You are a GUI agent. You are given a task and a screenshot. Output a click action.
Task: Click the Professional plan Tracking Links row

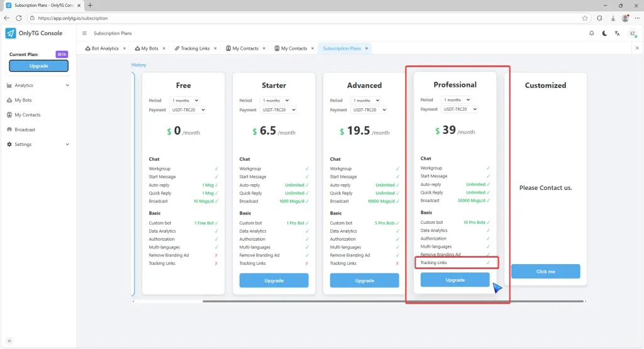tap(455, 263)
